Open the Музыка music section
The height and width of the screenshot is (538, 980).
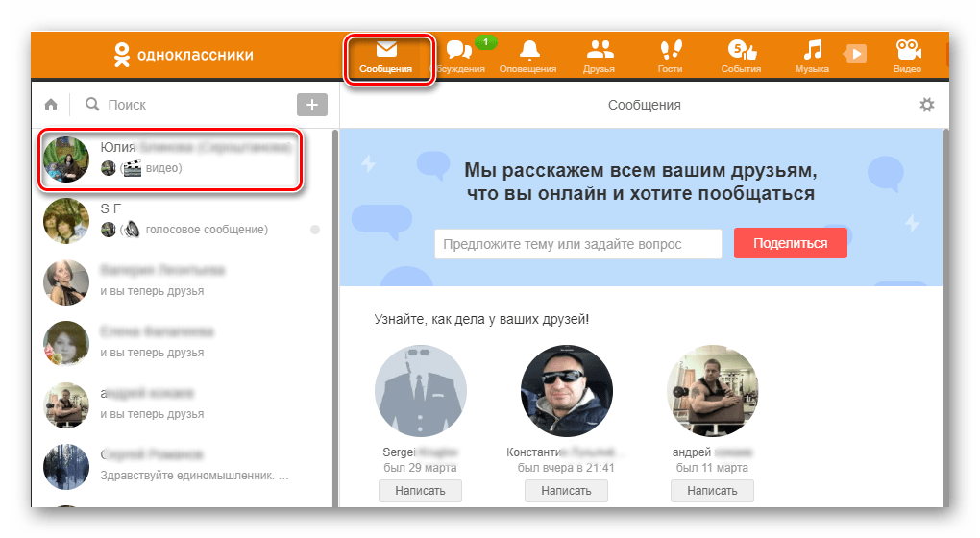click(812, 57)
